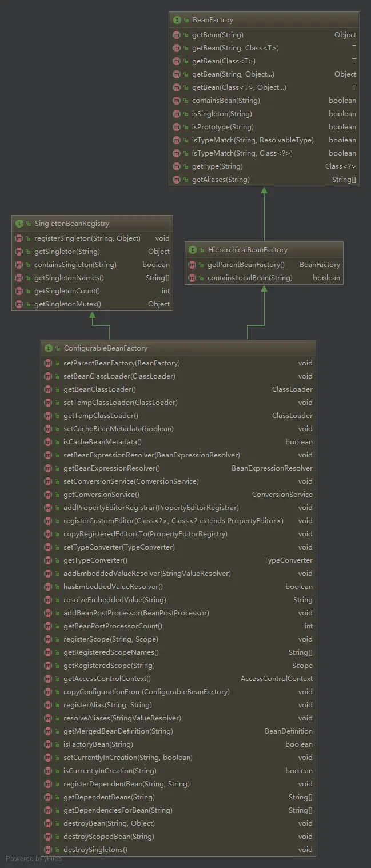Select getRegisteredScopeNames() method row
371x868 pixels.
pyautogui.click(x=178, y=652)
